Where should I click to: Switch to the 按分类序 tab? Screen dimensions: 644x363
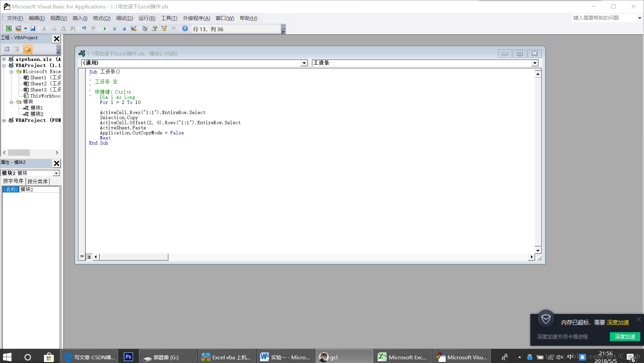pyautogui.click(x=38, y=181)
